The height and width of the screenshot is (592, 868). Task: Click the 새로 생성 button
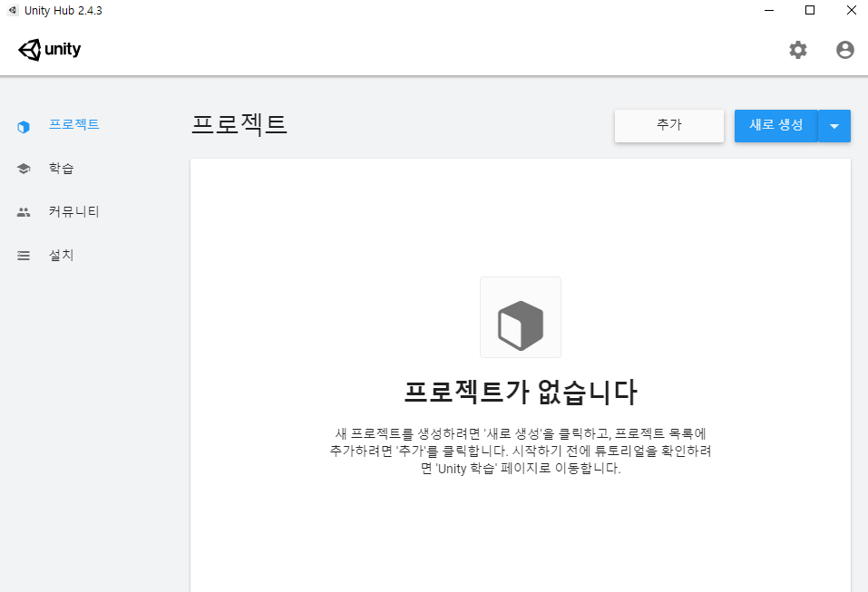tap(776, 126)
